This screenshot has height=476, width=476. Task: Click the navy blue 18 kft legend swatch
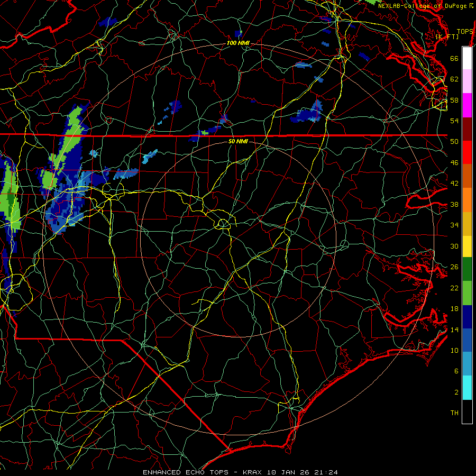467,317
